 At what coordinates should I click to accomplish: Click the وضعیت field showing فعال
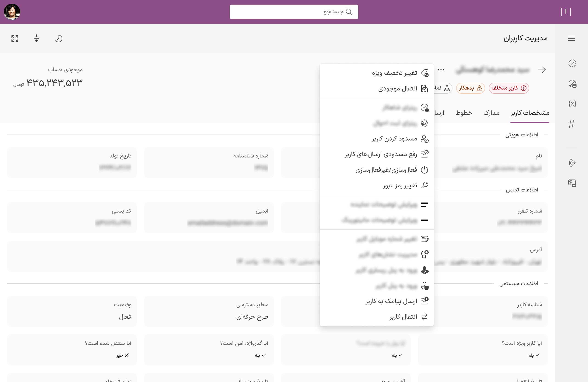coord(72,311)
